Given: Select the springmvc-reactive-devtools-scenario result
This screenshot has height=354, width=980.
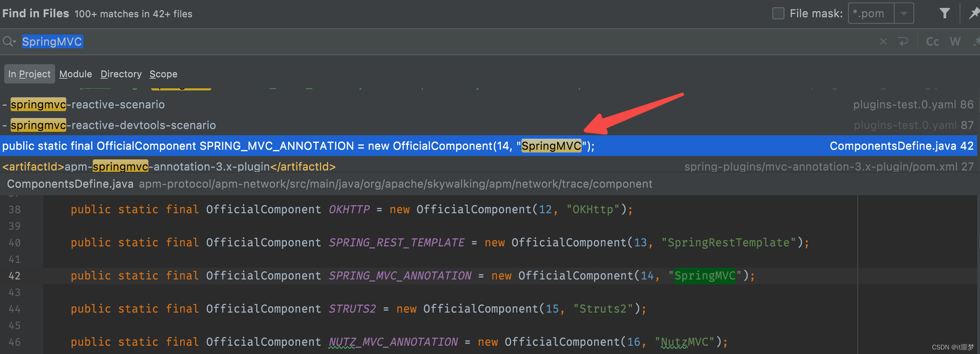Looking at the screenshot, I should point(489,125).
